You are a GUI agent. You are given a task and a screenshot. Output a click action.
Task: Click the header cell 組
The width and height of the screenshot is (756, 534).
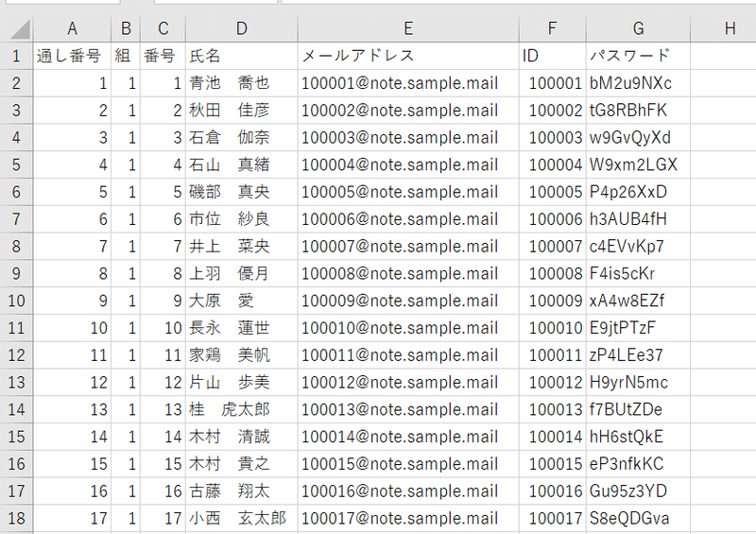click(126, 56)
